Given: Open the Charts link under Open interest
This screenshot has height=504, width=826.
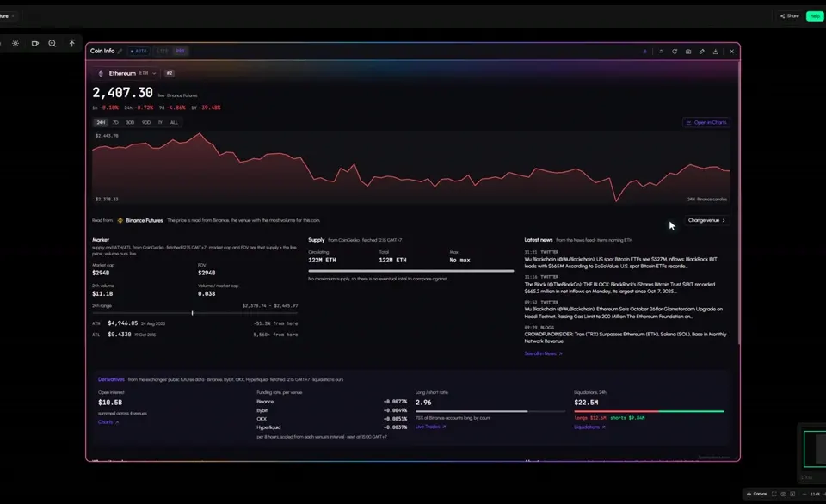Looking at the screenshot, I should click(108, 422).
